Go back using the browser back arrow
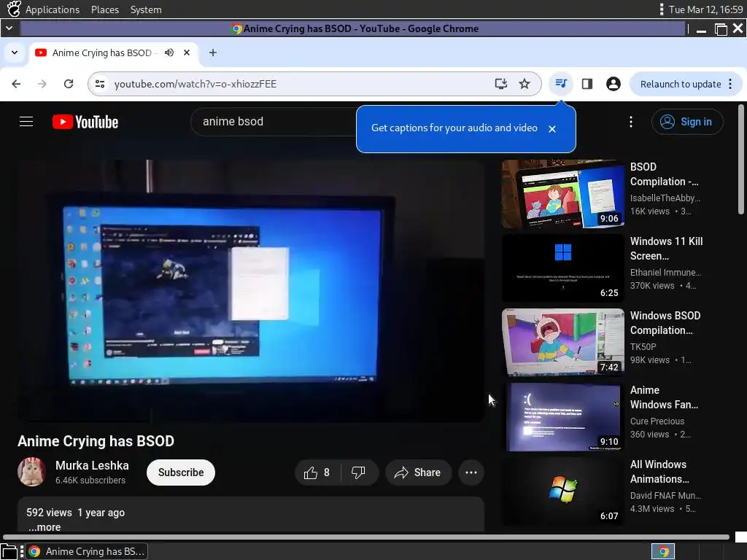The width and height of the screenshot is (747, 560). 16,84
